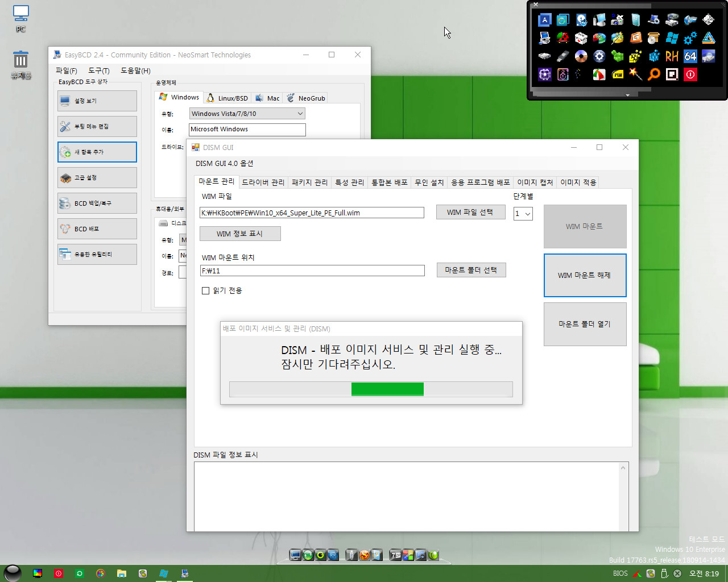The height and width of the screenshot is (582, 728).
Task: Open the red-gold 'S' icon in dock
Action: pyautogui.click(x=364, y=555)
